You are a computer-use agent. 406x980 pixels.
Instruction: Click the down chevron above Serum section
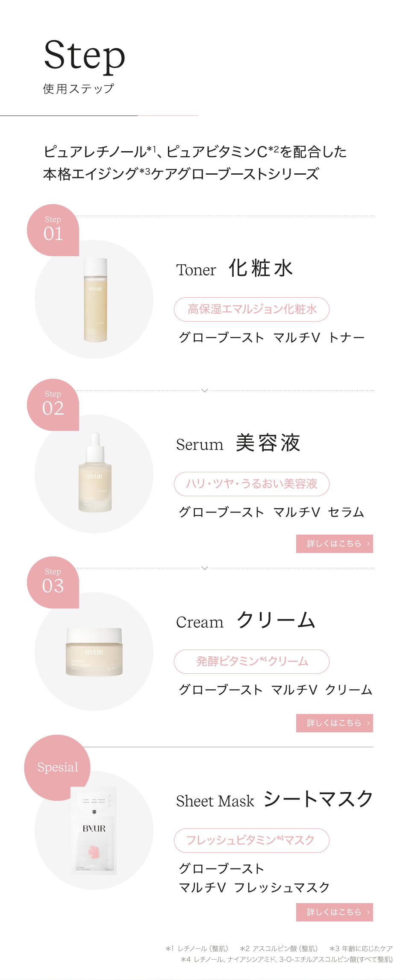205,390
